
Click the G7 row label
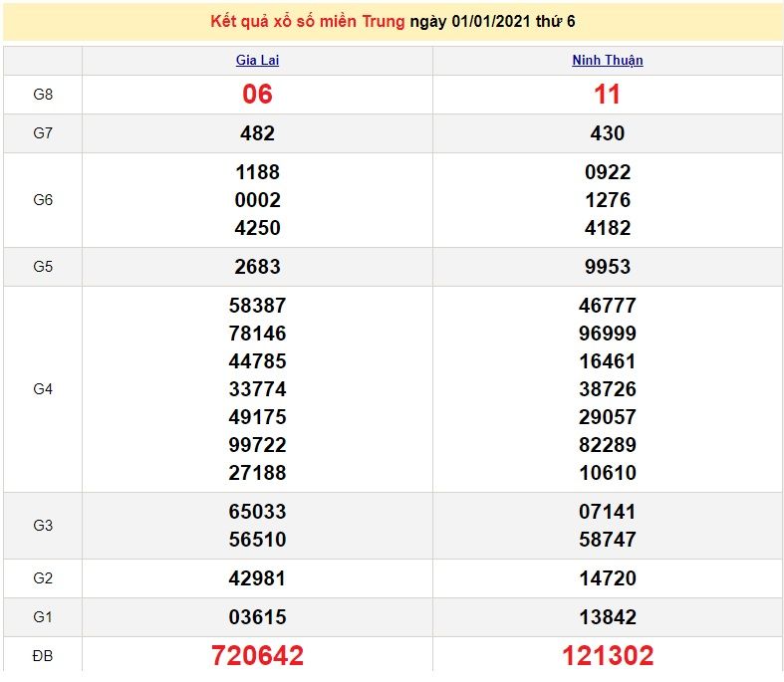pyautogui.click(x=42, y=133)
